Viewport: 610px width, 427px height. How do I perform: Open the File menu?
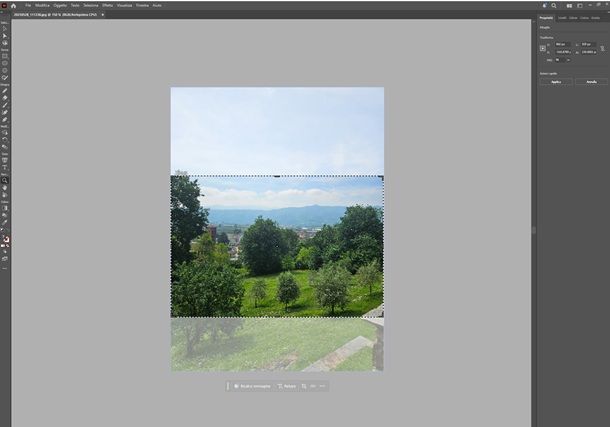click(x=28, y=6)
